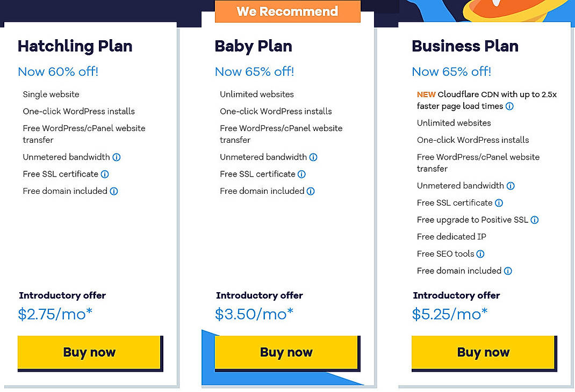Select the Baby Plan title
Viewport: 575px width, 392px height.
click(x=253, y=47)
